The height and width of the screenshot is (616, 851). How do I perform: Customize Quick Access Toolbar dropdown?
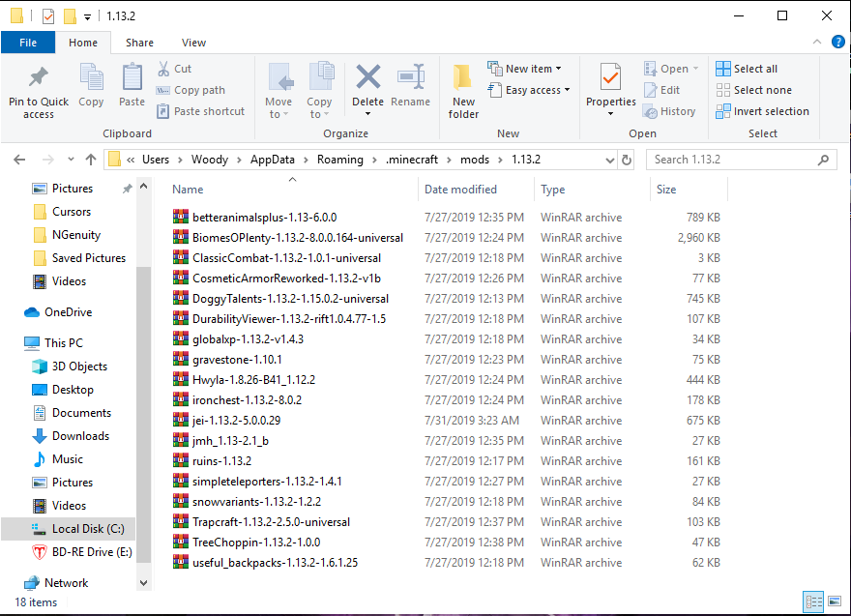click(87, 17)
